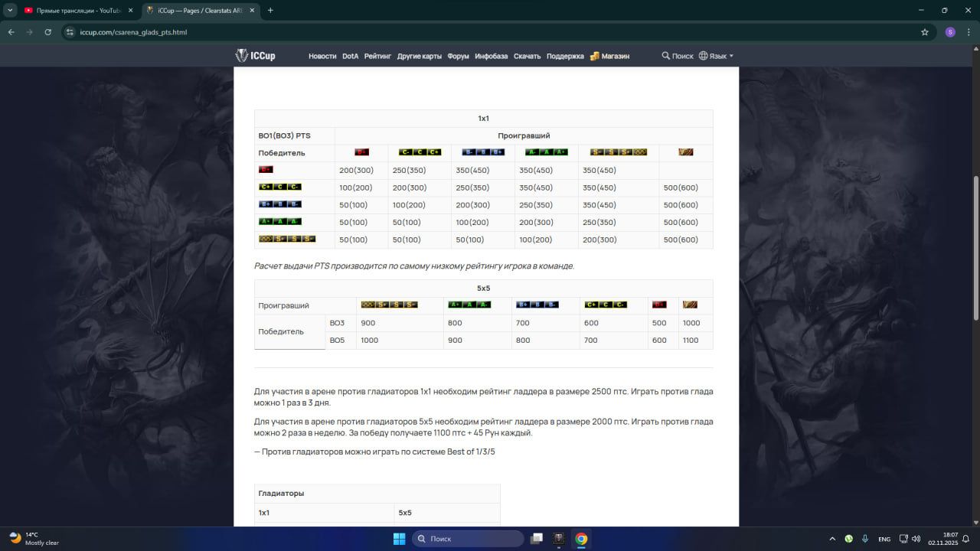Screen dimensions: 980x551
Task: Click the red D+ badge in the 5x5 table
Action: [x=659, y=305]
